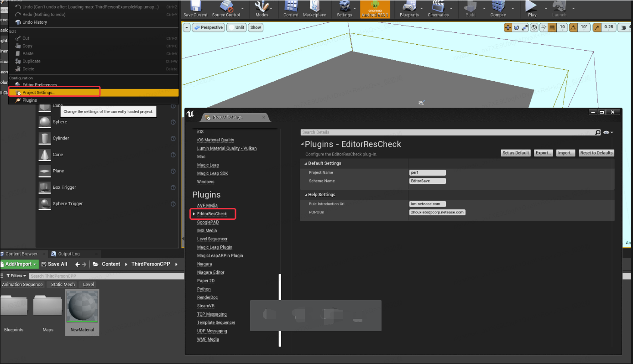Image resolution: width=633 pixels, height=364 pixels.
Task: Click the Build toolbar icon
Action: pyautogui.click(x=470, y=6)
